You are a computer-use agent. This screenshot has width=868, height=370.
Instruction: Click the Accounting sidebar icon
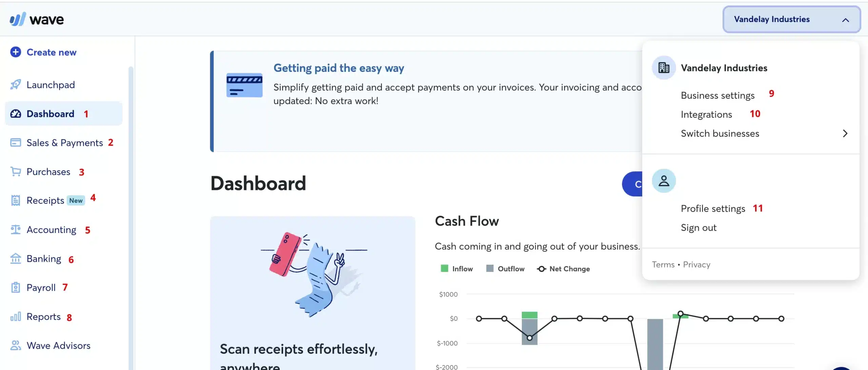pos(16,229)
